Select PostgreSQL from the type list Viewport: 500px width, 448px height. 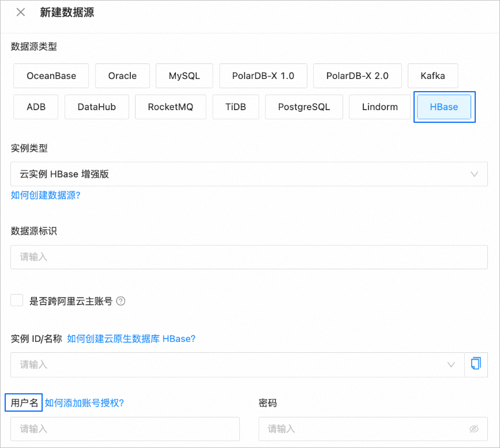(x=303, y=107)
